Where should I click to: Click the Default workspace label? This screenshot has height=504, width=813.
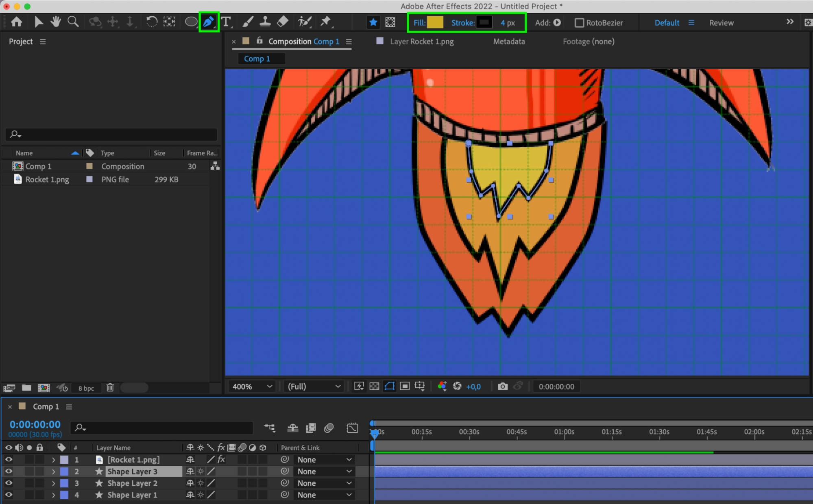pyautogui.click(x=667, y=23)
